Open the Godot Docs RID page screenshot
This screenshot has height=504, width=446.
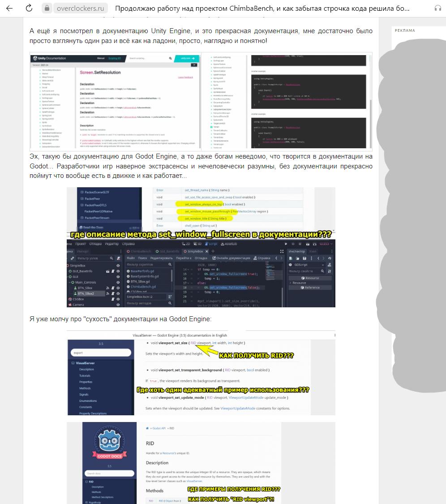point(201,463)
